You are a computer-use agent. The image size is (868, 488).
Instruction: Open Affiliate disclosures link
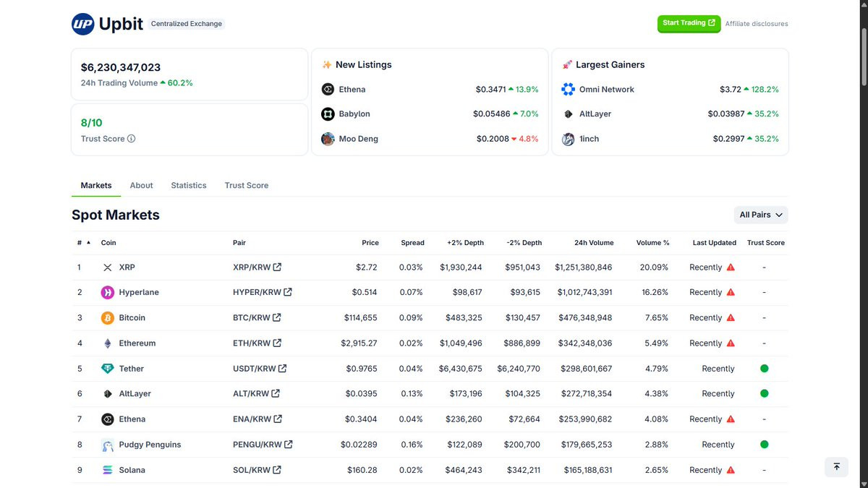pyautogui.click(x=757, y=24)
